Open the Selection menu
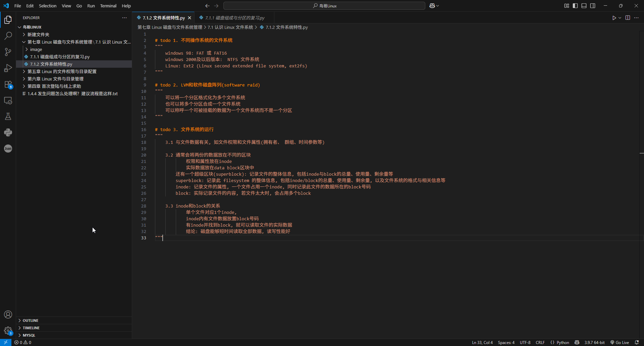 tap(48, 6)
